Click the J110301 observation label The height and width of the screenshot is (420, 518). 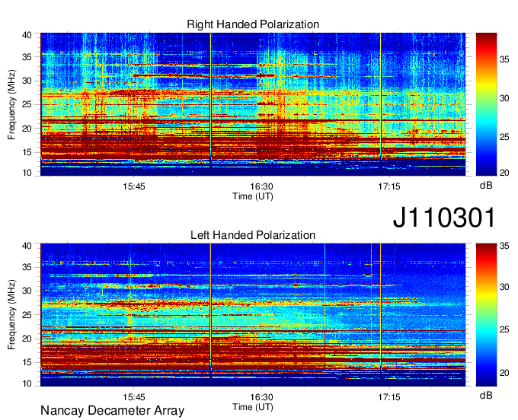(444, 218)
